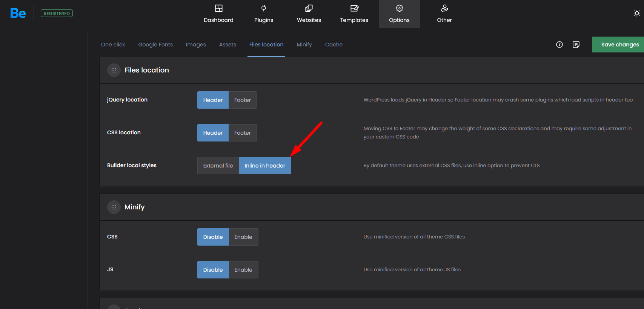The image size is (644, 309).
Task: Open the Websites menu label
Action: (x=309, y=20)
